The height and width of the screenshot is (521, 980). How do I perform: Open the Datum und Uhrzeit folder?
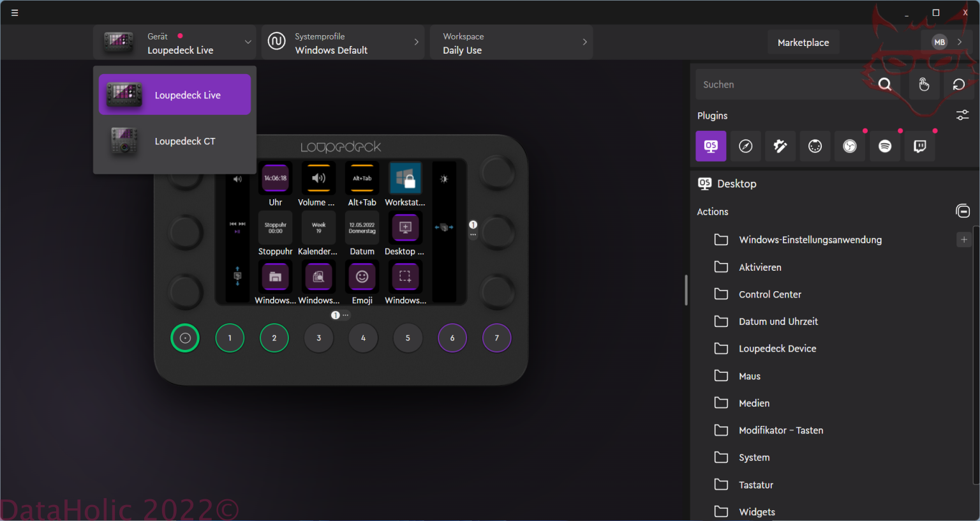[x=778, y=321]
